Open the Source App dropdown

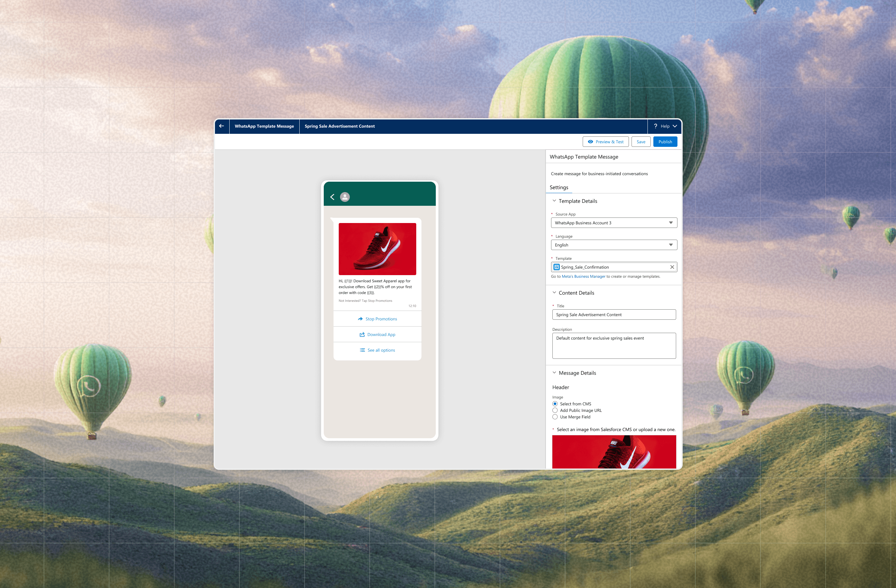(614, 223)
